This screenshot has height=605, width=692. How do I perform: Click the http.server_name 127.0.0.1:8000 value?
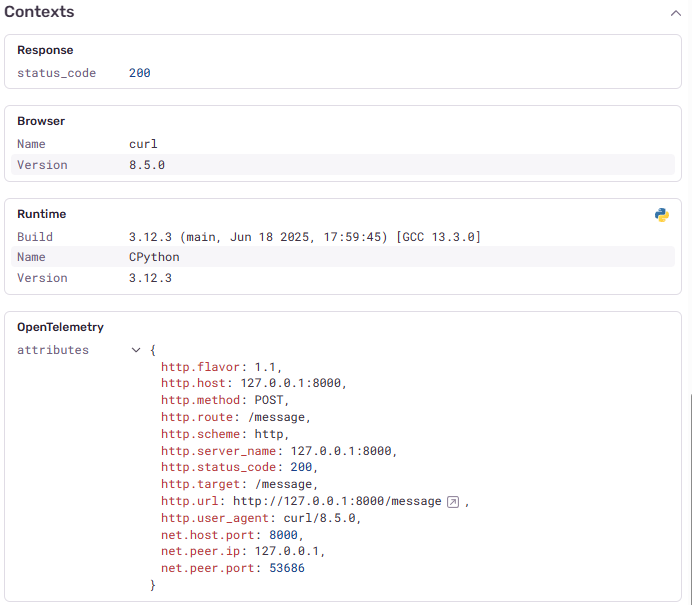click(343, 451)
